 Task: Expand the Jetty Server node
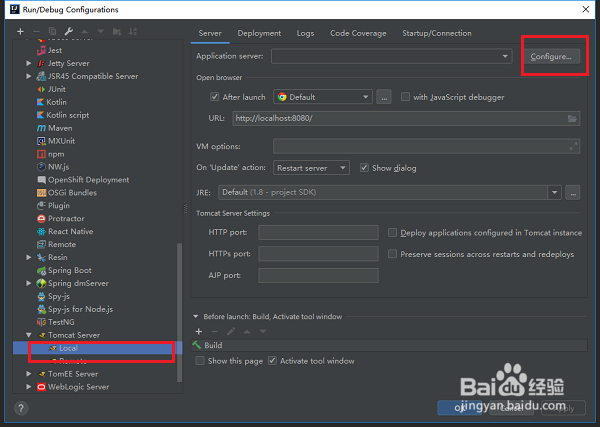tap(29, 63)
